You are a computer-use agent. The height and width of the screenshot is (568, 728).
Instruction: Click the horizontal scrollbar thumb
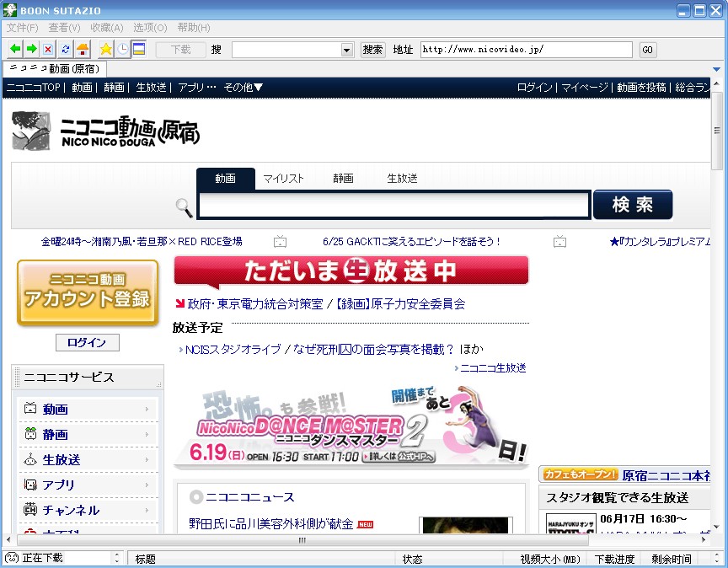302,540
